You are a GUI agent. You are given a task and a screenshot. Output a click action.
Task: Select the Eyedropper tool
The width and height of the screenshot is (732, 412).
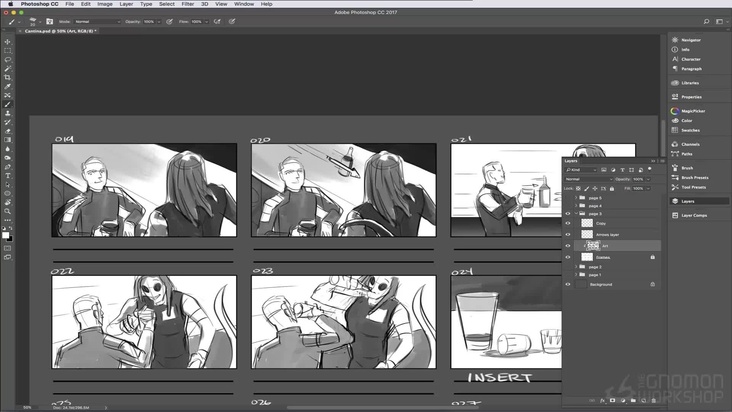tap(7, 86)
